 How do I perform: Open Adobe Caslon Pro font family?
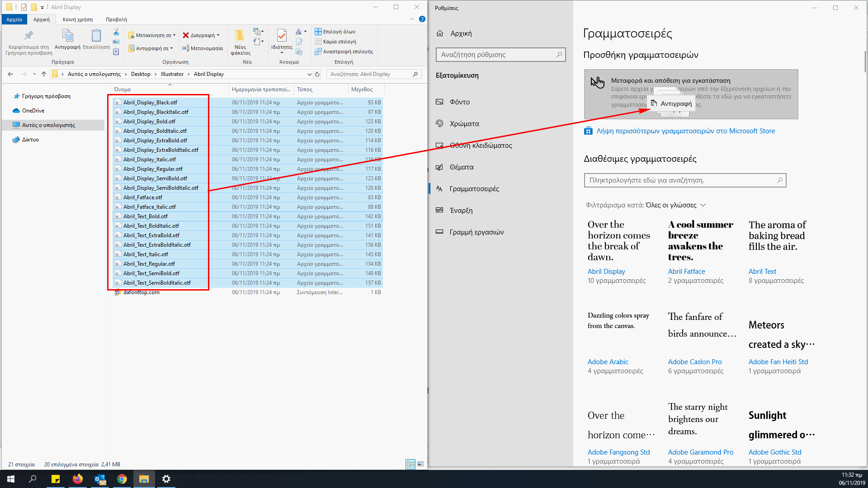[695, 362]
